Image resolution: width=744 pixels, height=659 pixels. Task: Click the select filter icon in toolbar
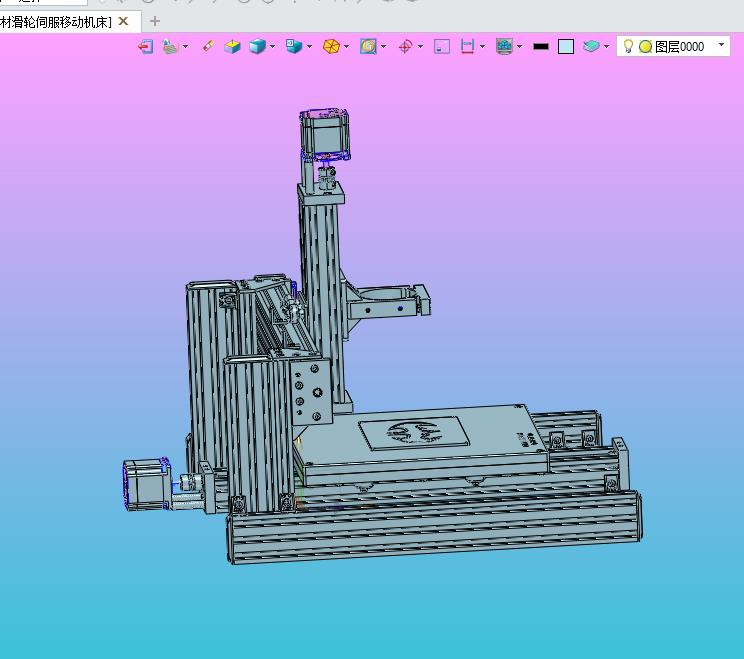[170, 46]
